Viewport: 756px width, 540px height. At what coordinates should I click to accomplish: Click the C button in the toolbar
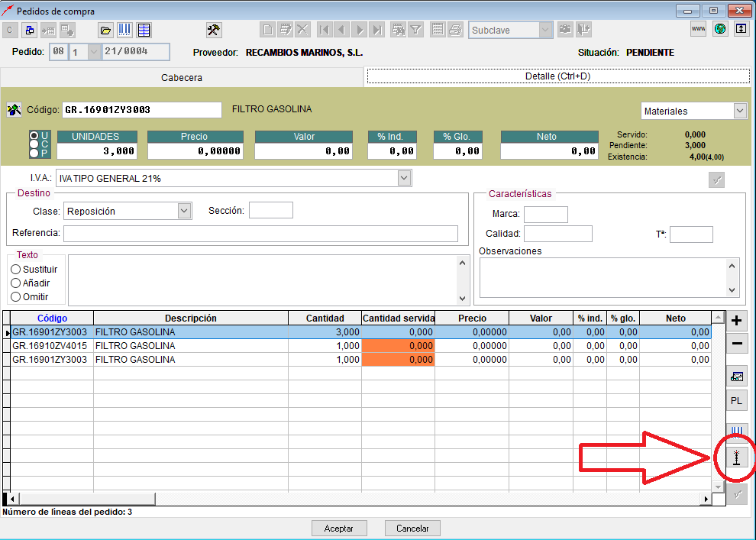click(10, 31)
